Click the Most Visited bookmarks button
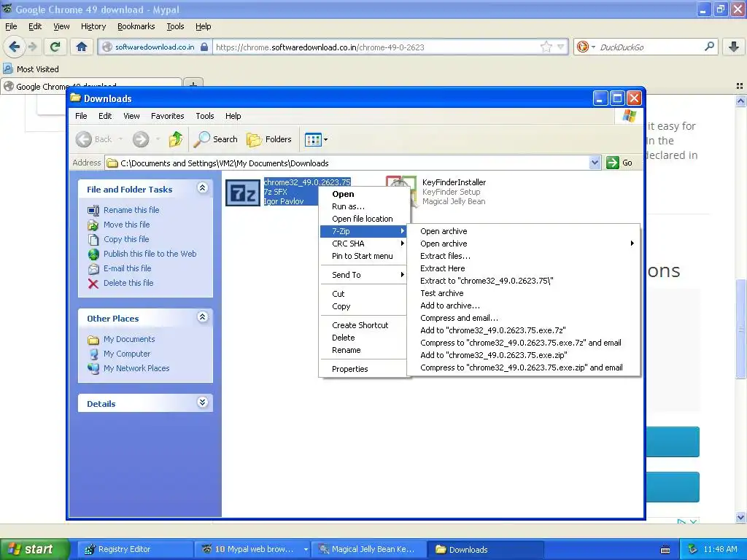Viewport: 747px width, 560px height. pos(31,69)
